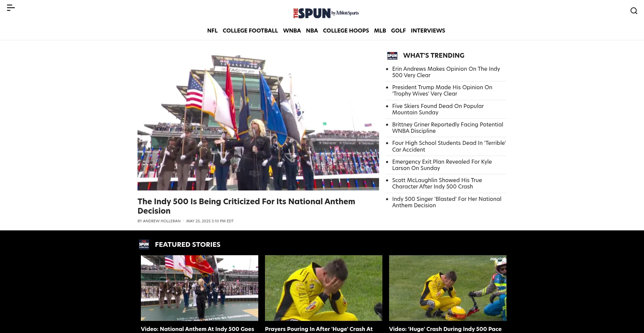Viewport: 644px width, 333px height.
Task: Navigate to the Golf section
Action: [x=398, y=31]
